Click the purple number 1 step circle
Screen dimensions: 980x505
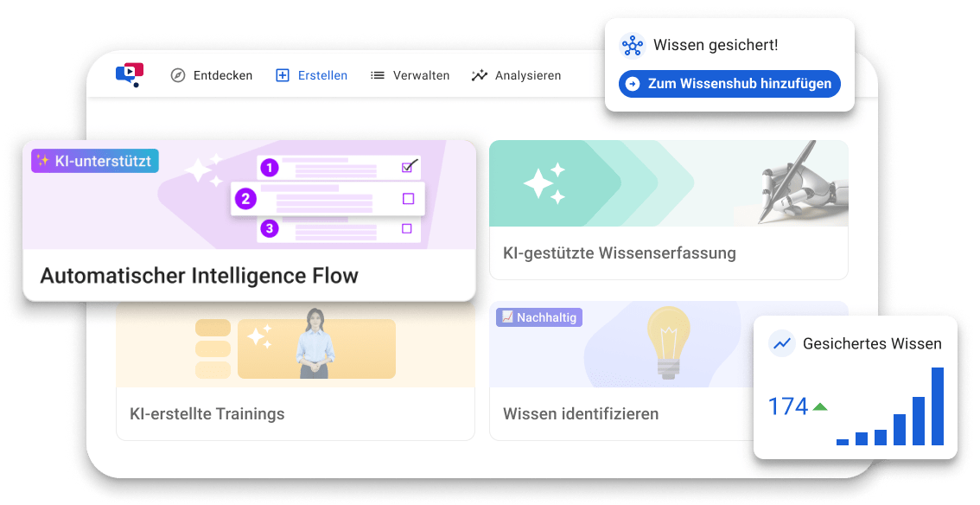pos(270,168)
